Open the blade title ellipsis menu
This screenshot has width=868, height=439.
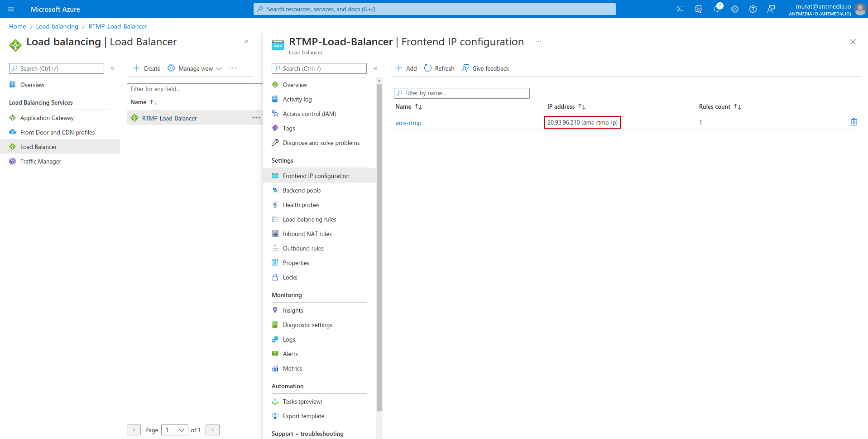538,42
